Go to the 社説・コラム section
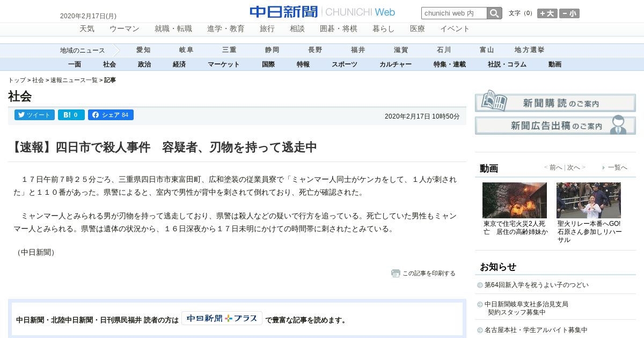Image resolution: width=644 pixels, height=338 pixels. pyautogui.click(x=507, y=64)
